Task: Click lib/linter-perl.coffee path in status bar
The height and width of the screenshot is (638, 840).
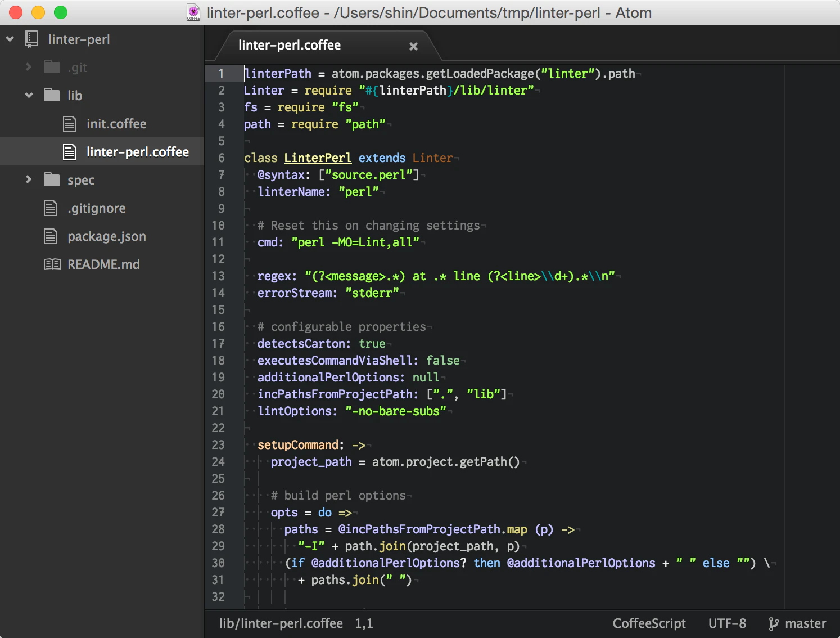Action: click(281, 624)
